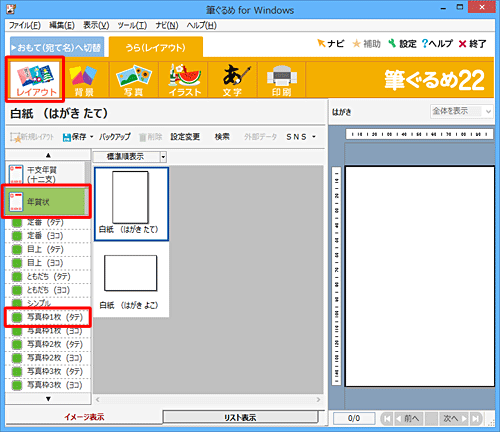Click the 外部データ button
The image size is (500, 432).
pos(260,137)
